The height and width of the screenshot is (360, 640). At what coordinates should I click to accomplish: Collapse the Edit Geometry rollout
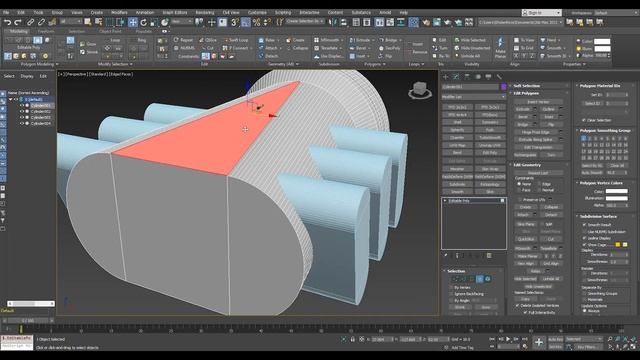(527, 165)
